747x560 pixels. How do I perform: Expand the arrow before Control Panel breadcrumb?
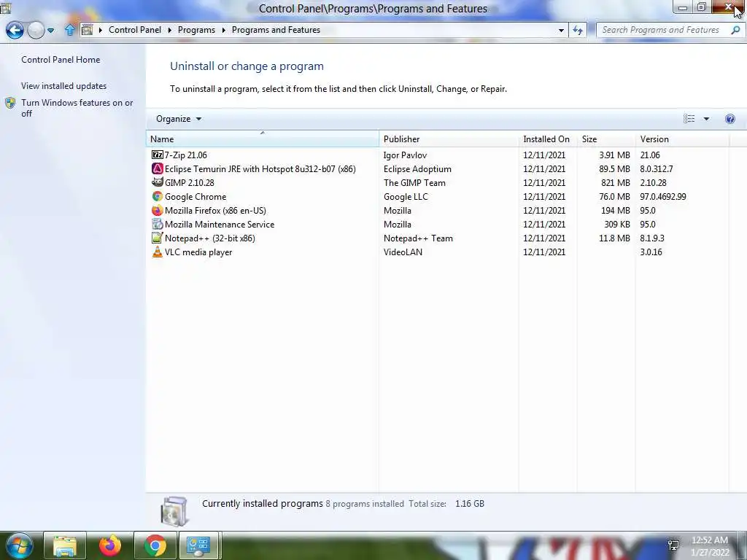point(101,30)
